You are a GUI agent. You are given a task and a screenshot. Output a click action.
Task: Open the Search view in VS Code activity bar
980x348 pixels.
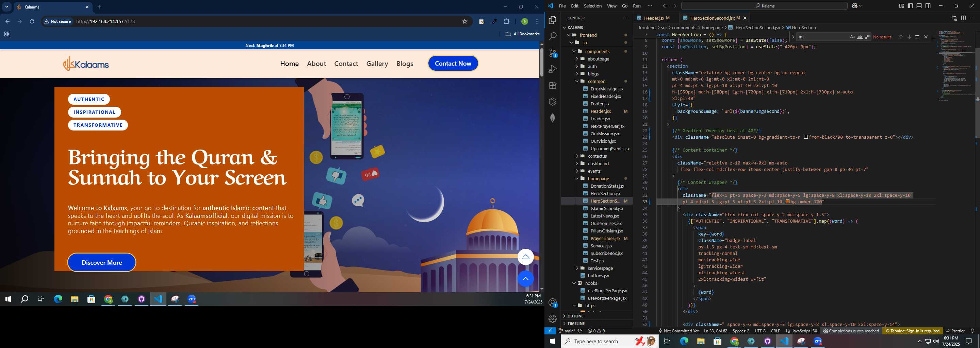click(x=552, y=36)
